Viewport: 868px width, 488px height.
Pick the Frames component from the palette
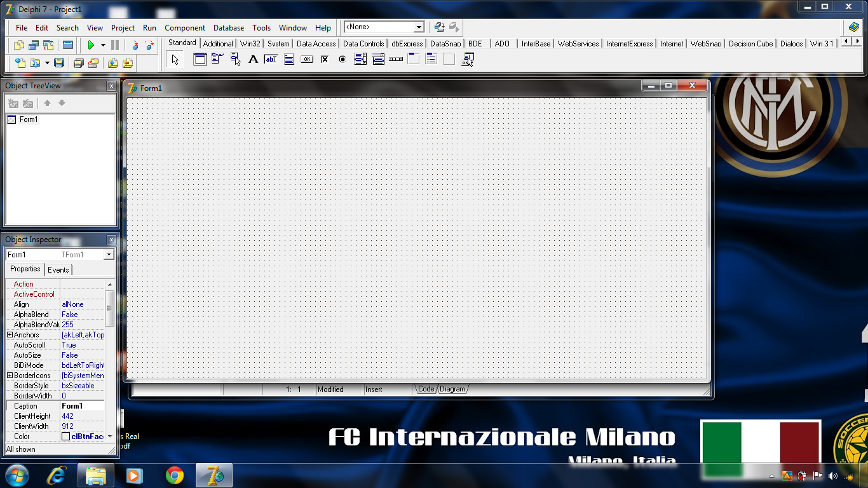click(200, 59)
